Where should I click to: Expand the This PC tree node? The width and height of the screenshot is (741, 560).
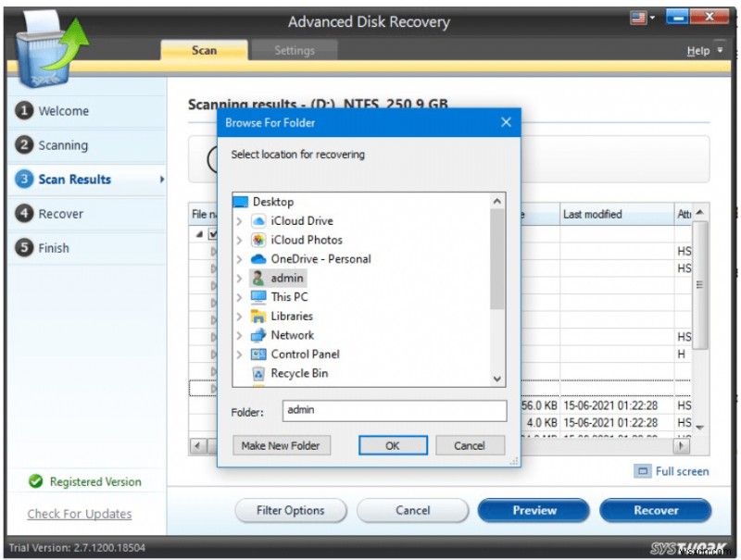[239, 296]
